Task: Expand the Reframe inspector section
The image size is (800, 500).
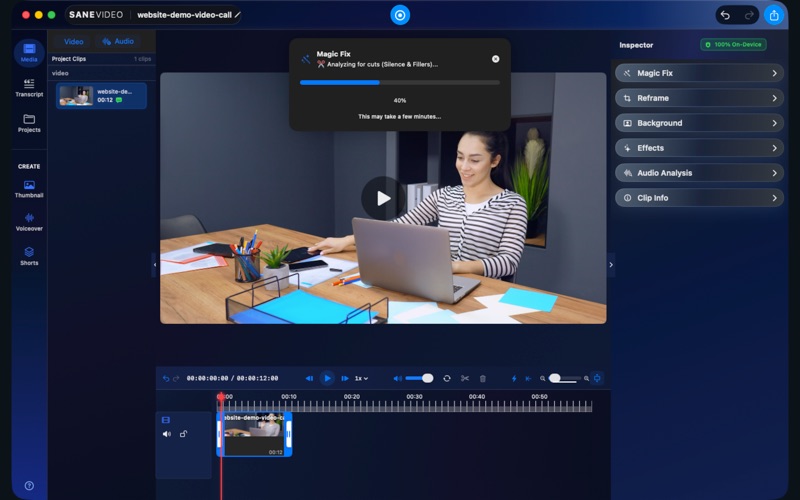Action: [x=699, y=98]
